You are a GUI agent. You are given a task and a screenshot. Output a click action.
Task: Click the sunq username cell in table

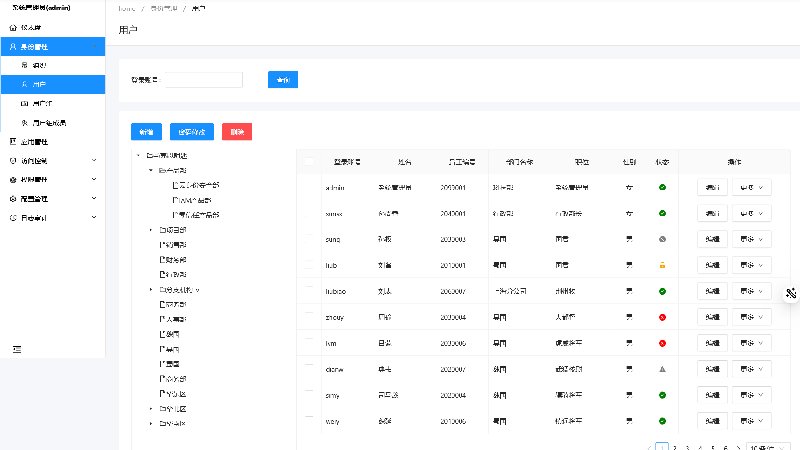(x=333, y=239)
